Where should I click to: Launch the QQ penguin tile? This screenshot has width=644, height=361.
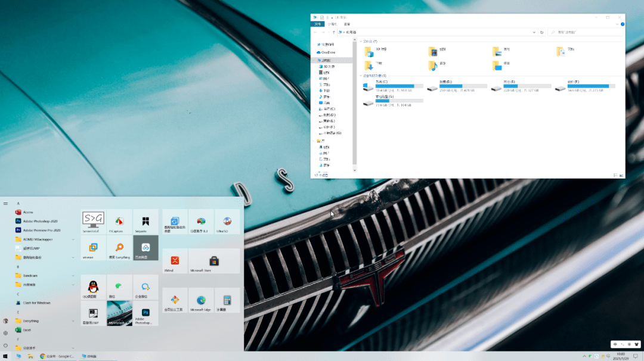[93, 287]
